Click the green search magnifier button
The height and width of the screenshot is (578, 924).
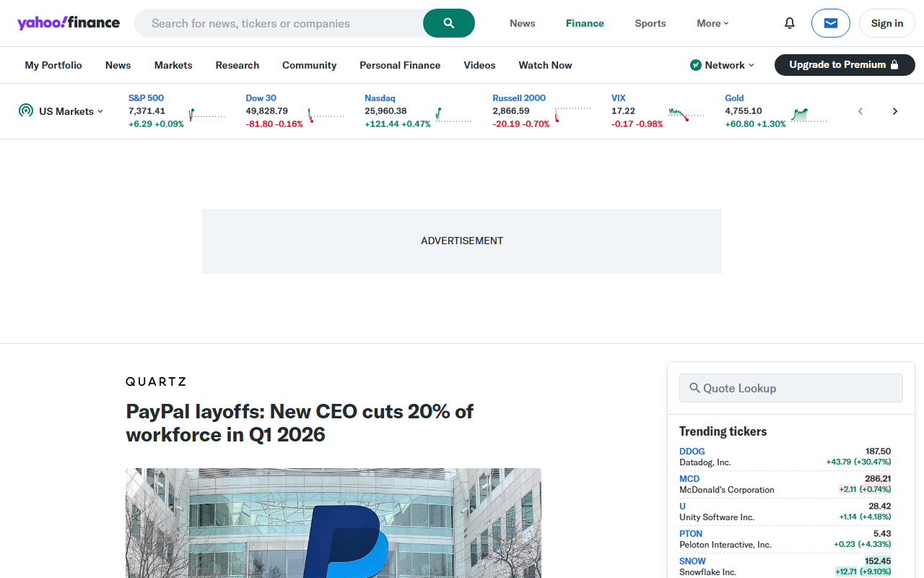[x=449, y=23]
